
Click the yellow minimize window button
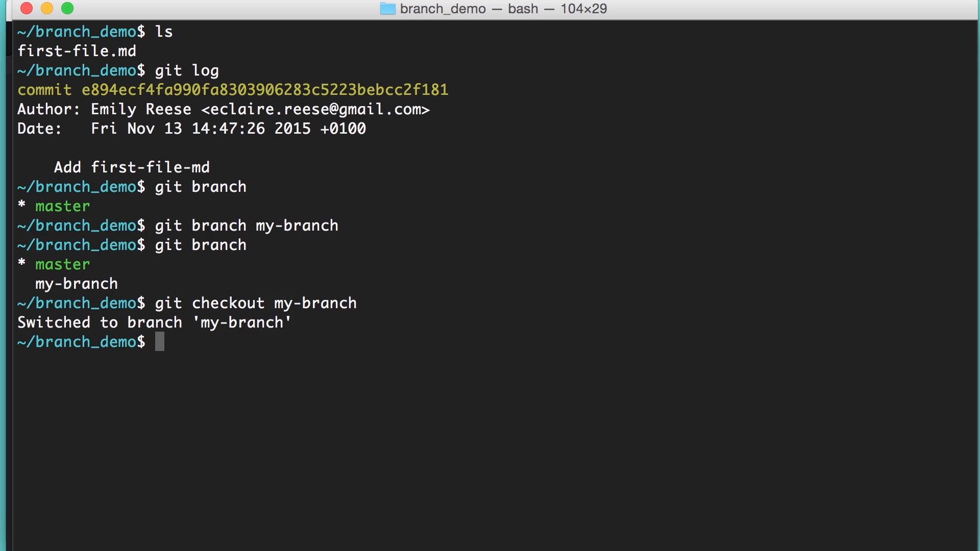point(47,8)
